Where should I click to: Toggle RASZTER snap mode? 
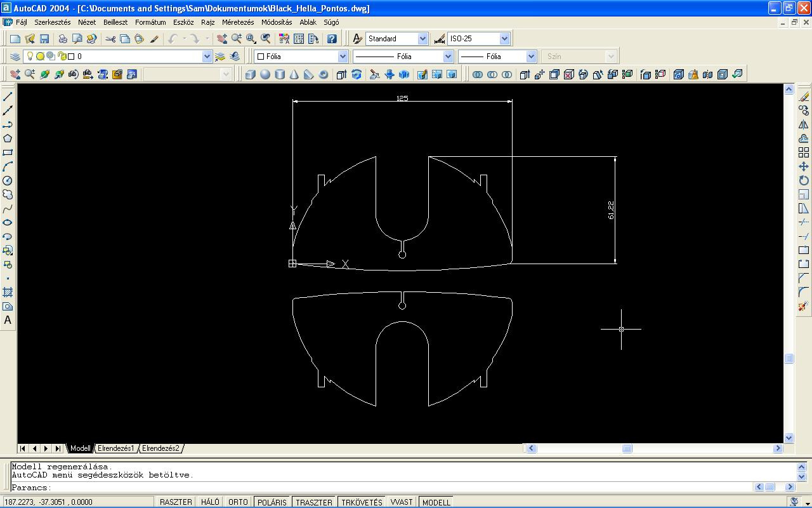[176, 502]
